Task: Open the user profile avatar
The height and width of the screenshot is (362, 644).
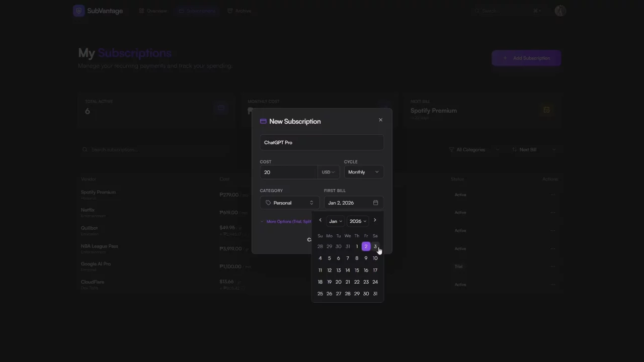Action: click(x=560, y=11)
